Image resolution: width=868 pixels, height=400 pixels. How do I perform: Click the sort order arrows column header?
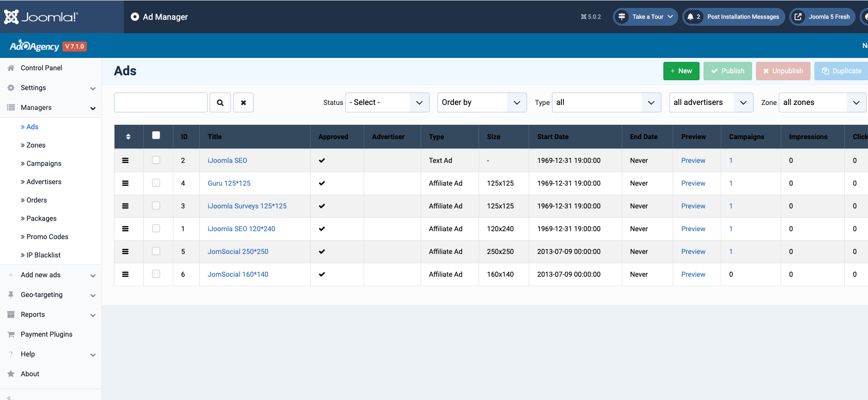[x=128, y=137]
